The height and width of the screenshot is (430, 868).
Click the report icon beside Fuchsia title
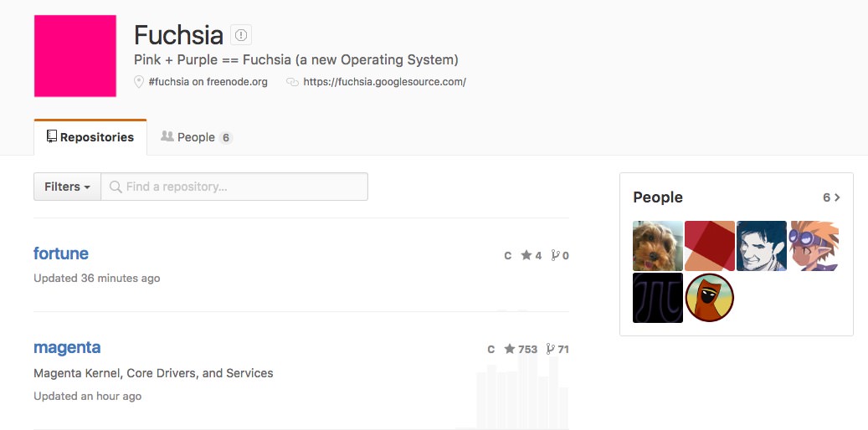tap(241, 35)
